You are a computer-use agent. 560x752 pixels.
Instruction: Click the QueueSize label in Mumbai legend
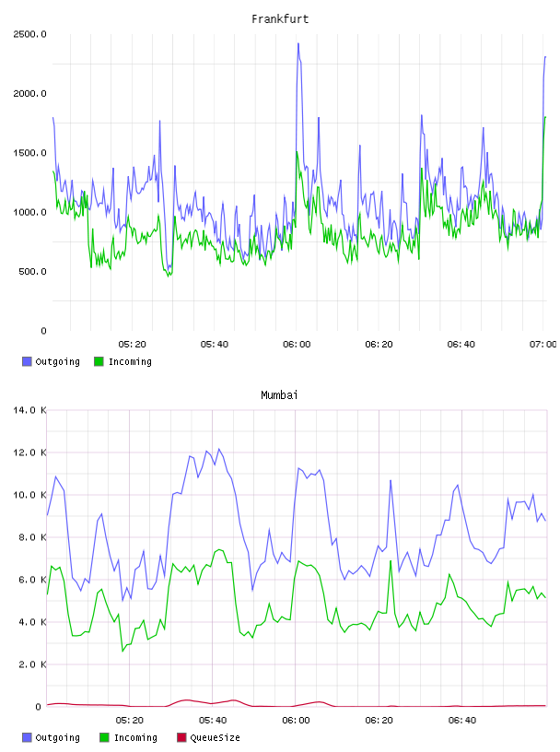click(x=216, y=738)
